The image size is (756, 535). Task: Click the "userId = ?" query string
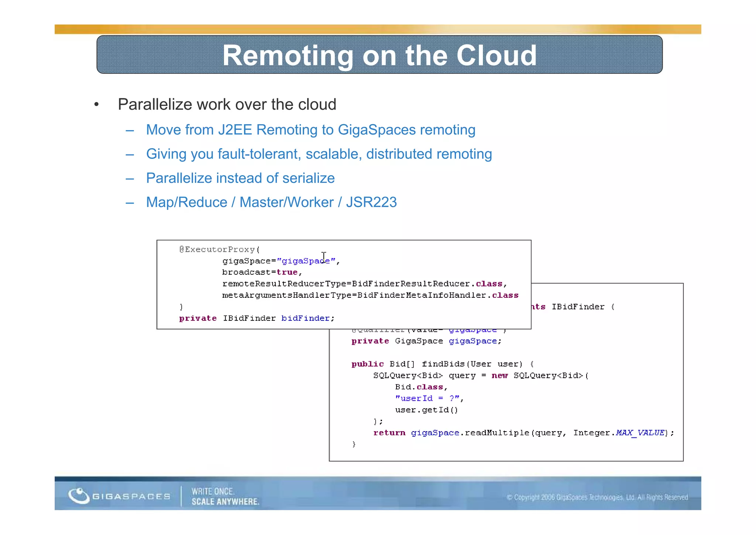(x=427, y=398)
